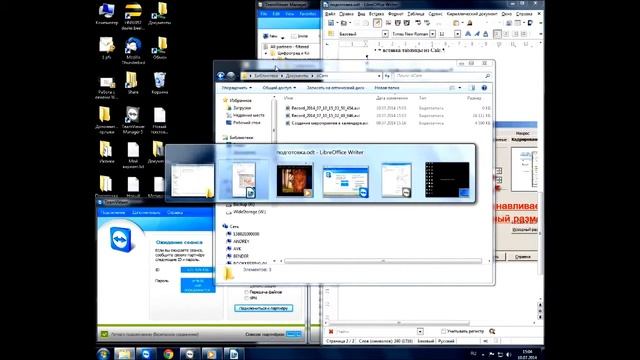640x360 pixels.
Task: Open Правка menu in LibreOffice Writer
Action: 346,14
